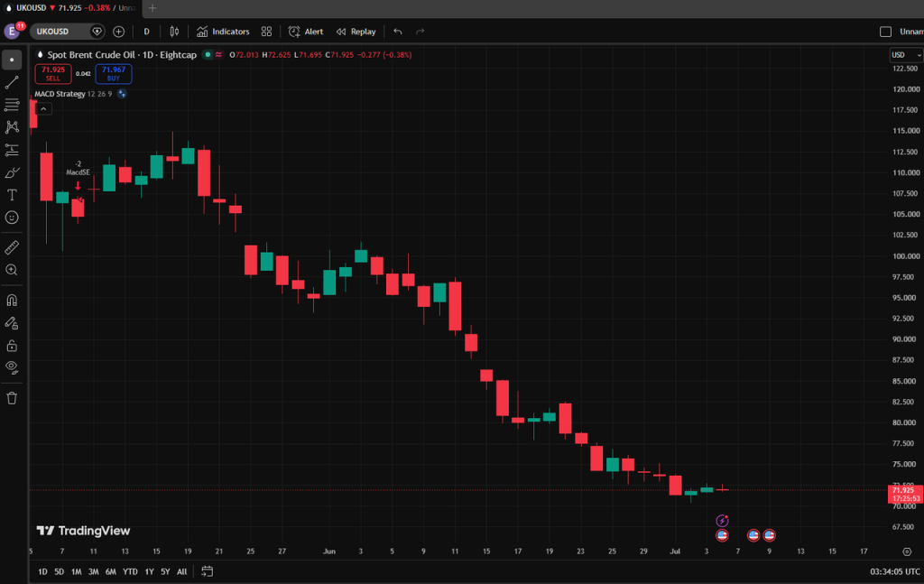
Task: Select the trend line drawing tool
Action: 12,82
